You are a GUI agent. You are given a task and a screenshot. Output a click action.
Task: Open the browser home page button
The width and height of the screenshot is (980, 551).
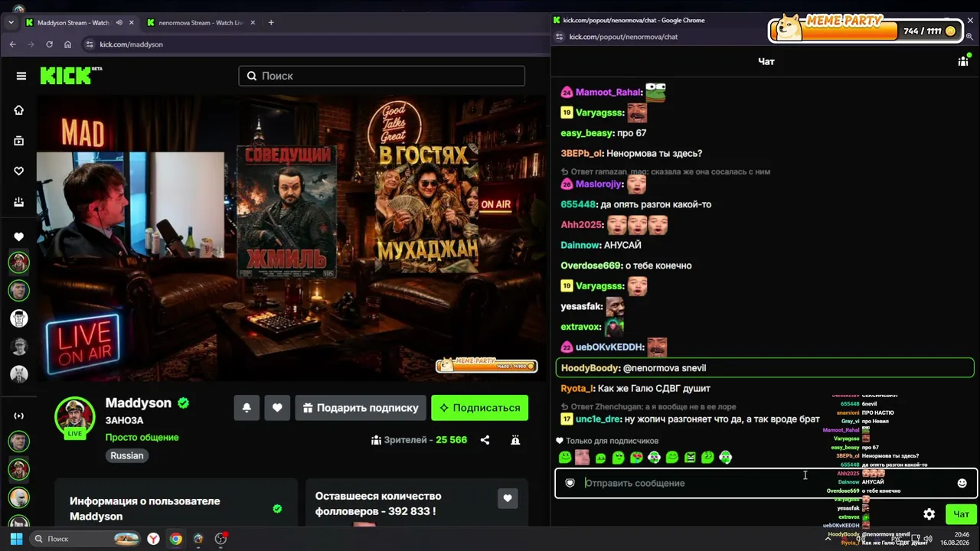coord(67,44)
